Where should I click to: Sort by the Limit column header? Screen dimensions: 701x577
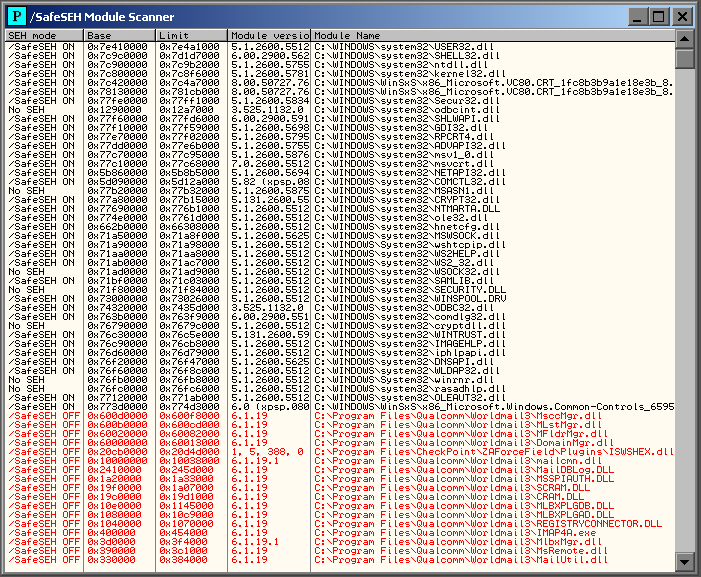tap(191, 35)
